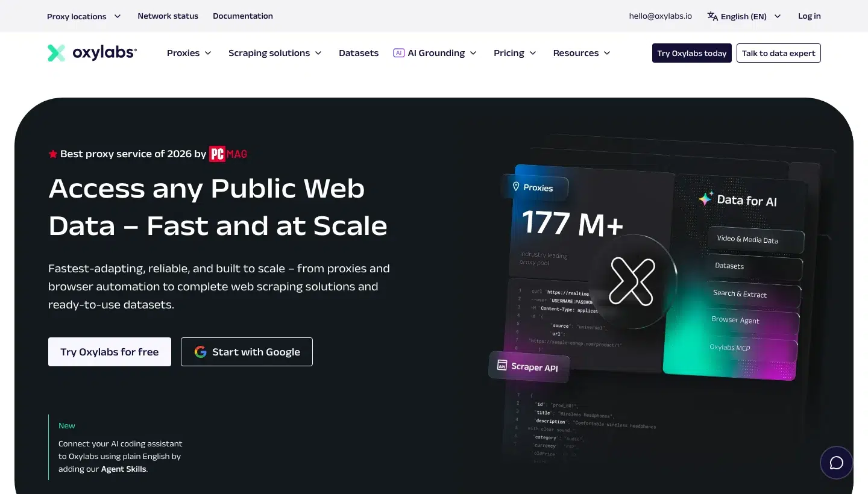
Task: Open Network status page
Action: [x=168, y=16]
